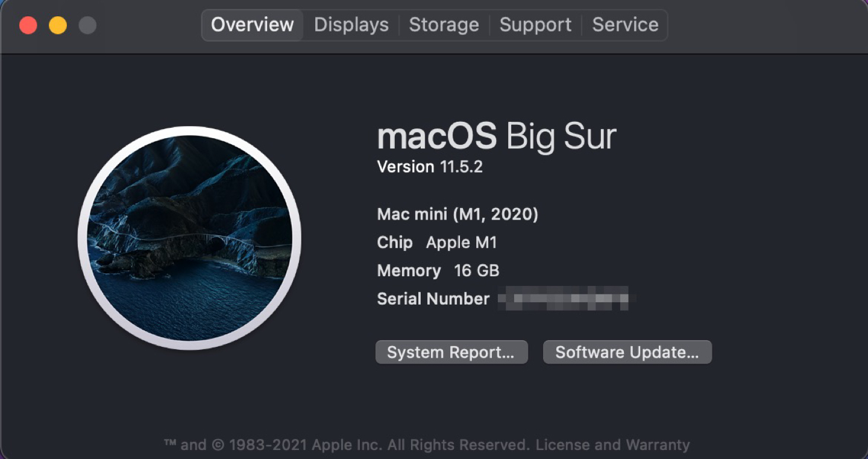Image resolution: width=868 pixels, height=459 pixels.
Task: Click the Apple M1 chip label
Action: 461,242
